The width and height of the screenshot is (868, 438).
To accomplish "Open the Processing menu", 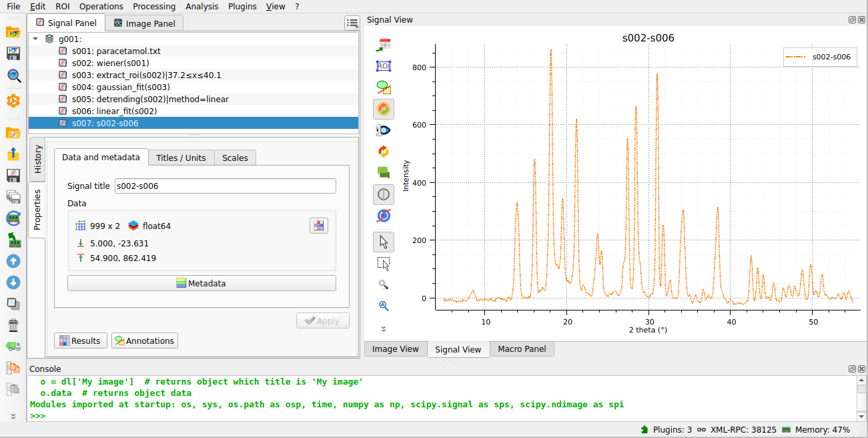I will tap(154, 7).
